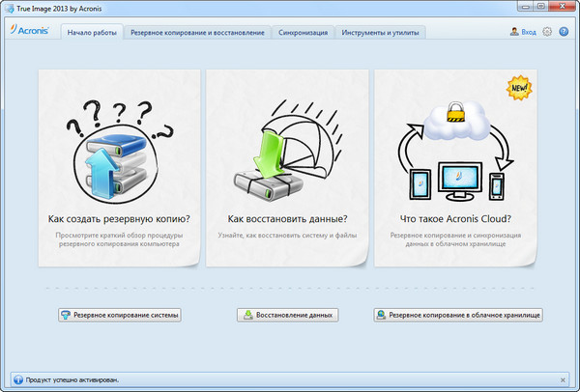This screenshot has width=580, height=392.
Task: Start Резервное копирование в облачное хранилище
Action: pyautogui.click(x=458, y=315)
